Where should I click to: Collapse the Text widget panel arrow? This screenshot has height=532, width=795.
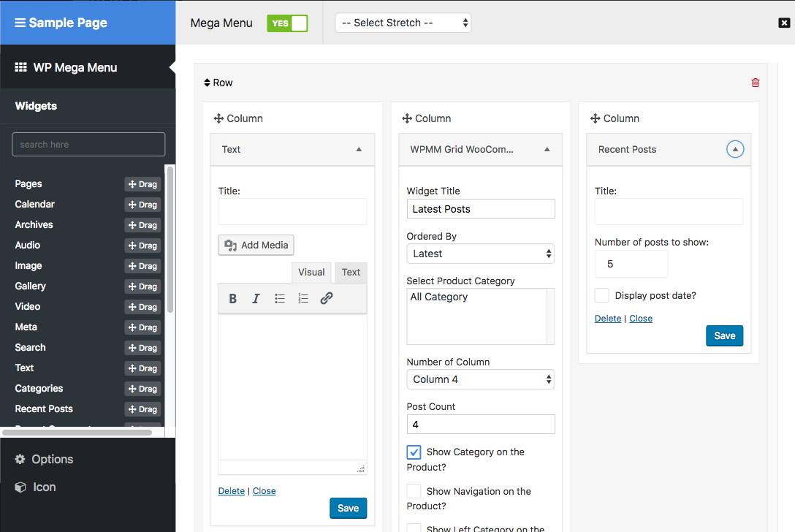(359, 149)
